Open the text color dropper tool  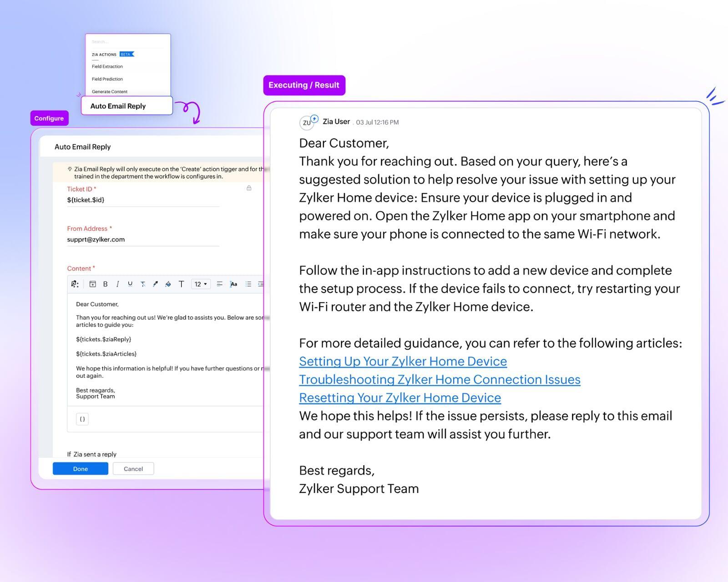tap(156, 284)
